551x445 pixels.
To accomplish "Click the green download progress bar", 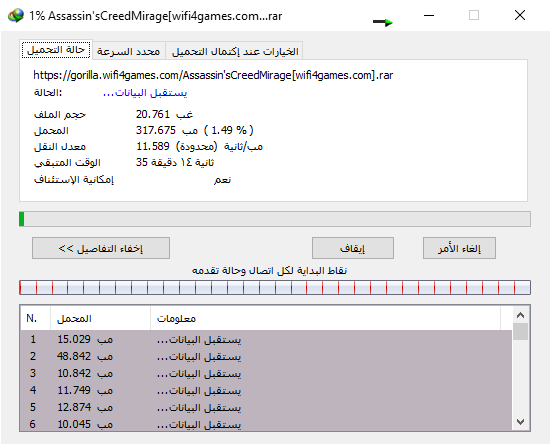I will 275,219.
